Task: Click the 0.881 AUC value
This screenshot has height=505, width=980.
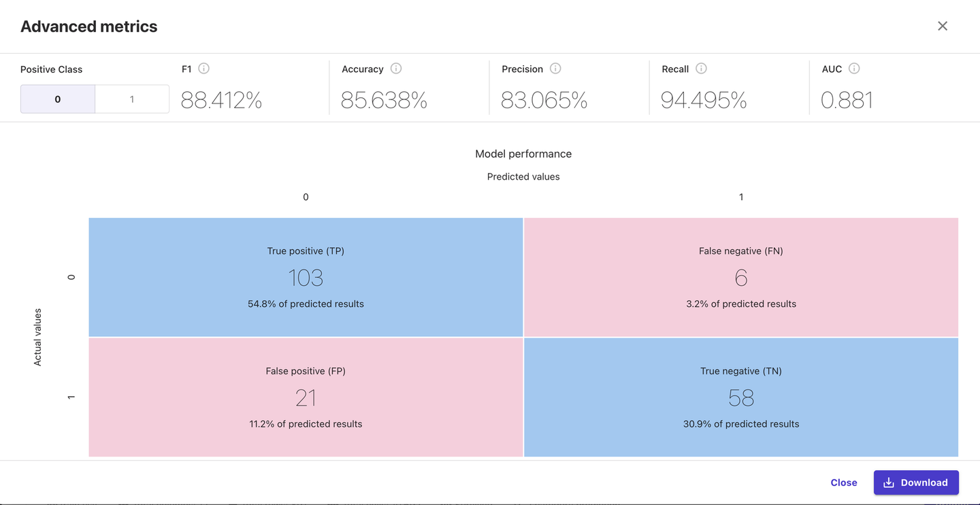Action: click(847, 101)
